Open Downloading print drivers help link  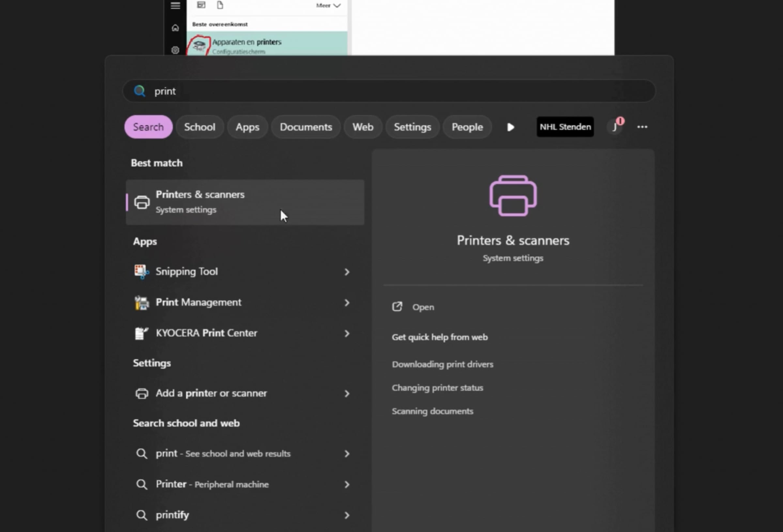point(442,364)
